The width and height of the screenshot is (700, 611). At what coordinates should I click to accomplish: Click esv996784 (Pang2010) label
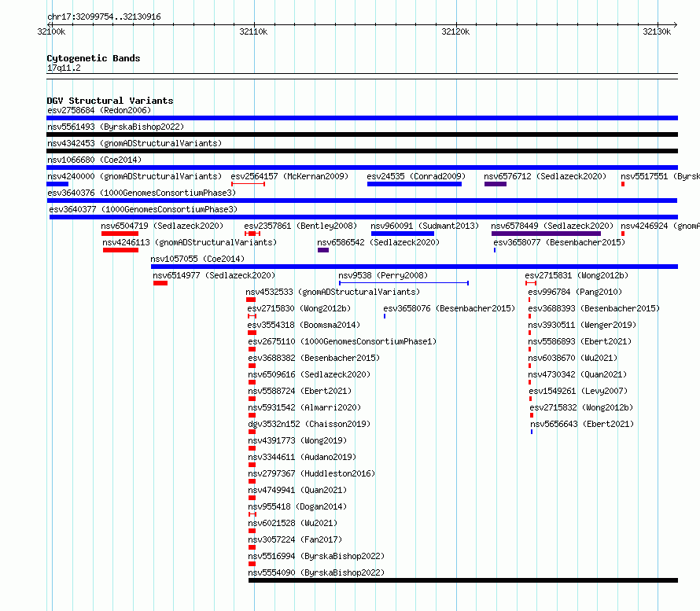tap(575, 292)
